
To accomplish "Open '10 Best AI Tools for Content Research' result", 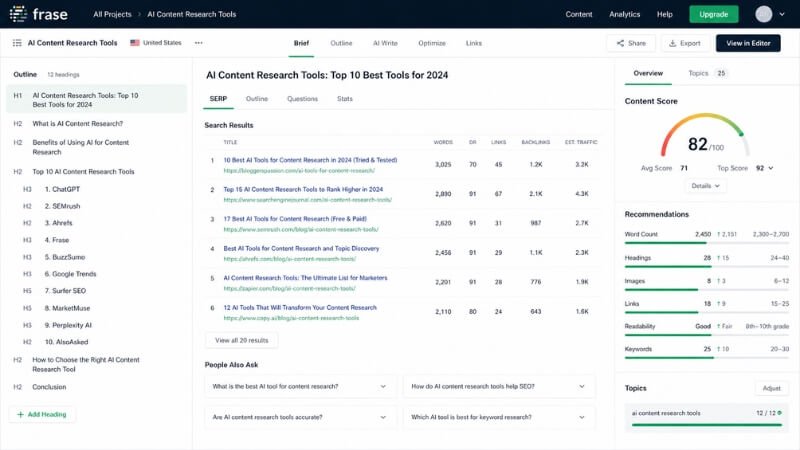I will click(310, 160).
